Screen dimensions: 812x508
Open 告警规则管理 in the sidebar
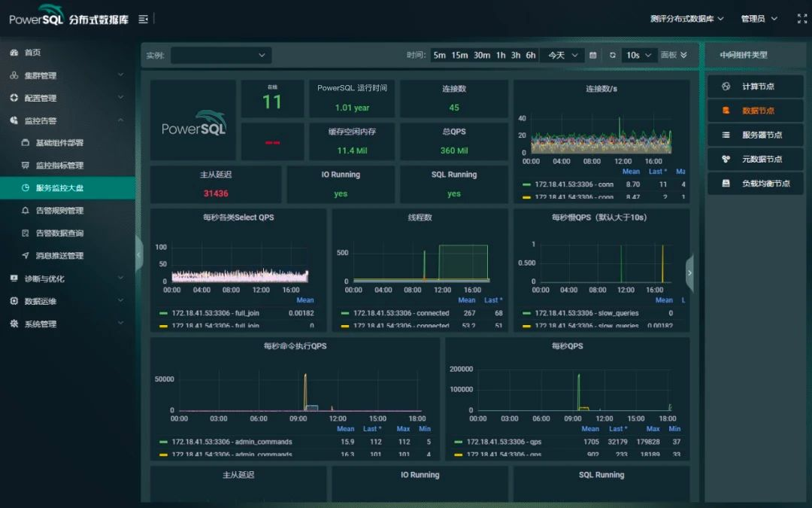59,211
